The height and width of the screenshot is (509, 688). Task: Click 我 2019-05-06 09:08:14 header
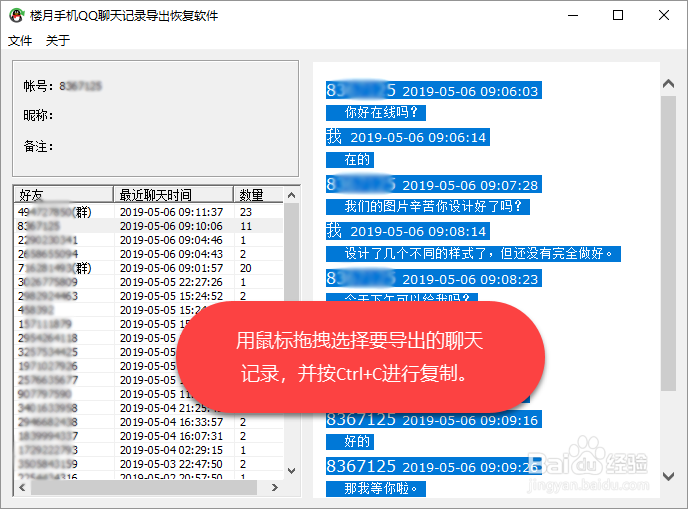(x=408, y=231)
